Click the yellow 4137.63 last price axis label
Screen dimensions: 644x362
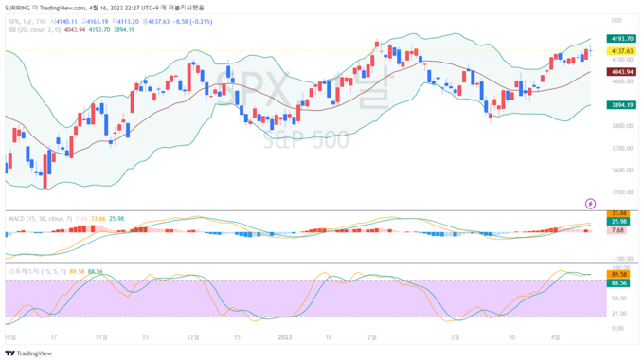[622, 51]
